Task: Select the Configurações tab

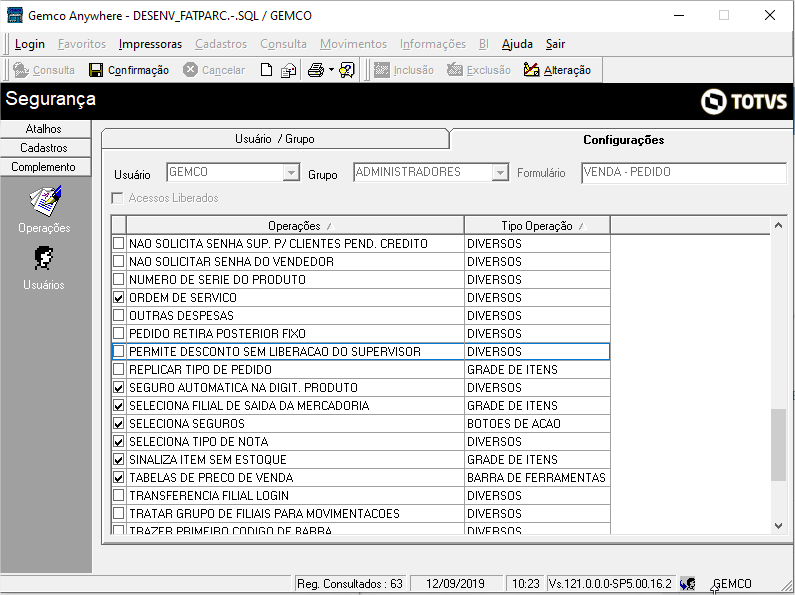Action: [x=623, y=140]
